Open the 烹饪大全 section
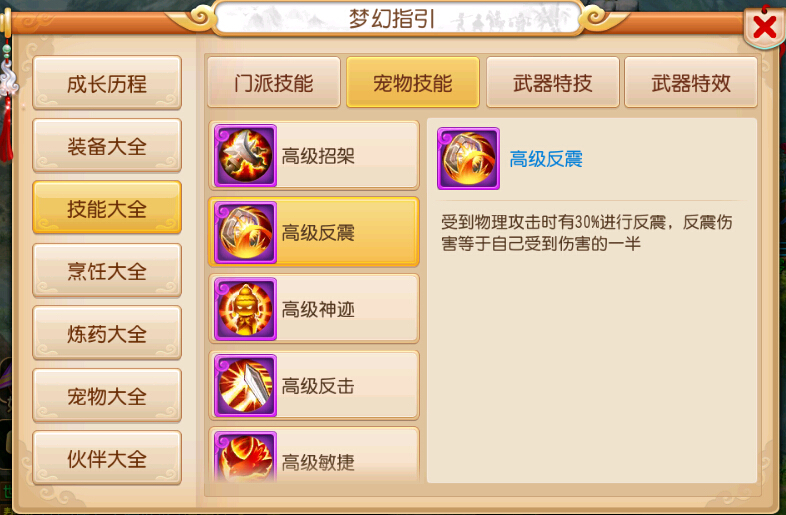The width and height of the screenshot is (786, 515). (x=107, y=270)
